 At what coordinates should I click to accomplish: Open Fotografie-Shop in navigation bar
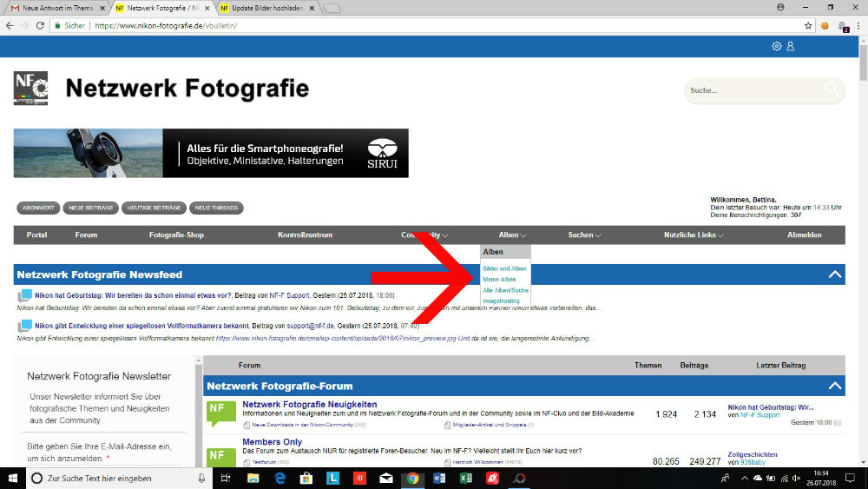click(x=176, y=235)
